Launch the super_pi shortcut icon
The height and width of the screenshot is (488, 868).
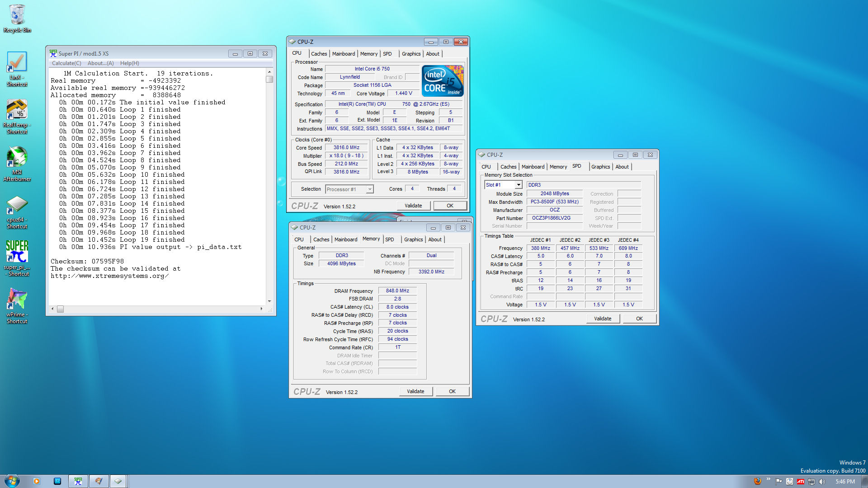point(17,258)
